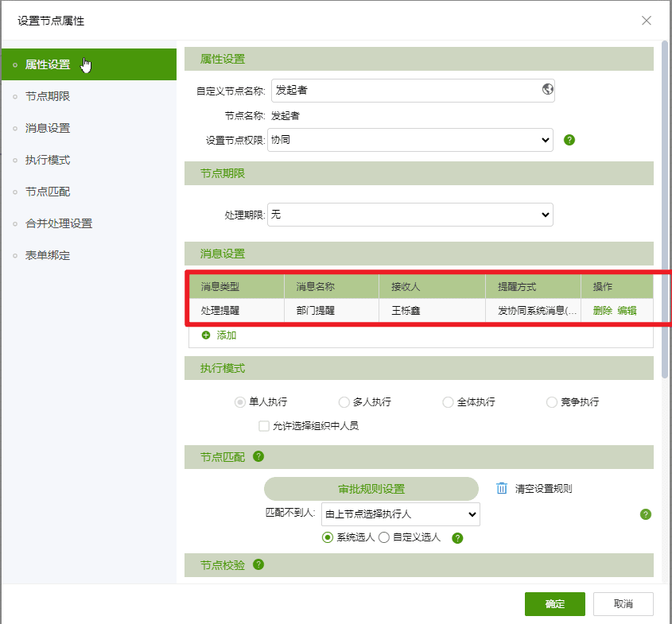
Task: Open 设置节点权限 dropdown showing 协同
Action: pyautogui.click(x=410, y=140)
